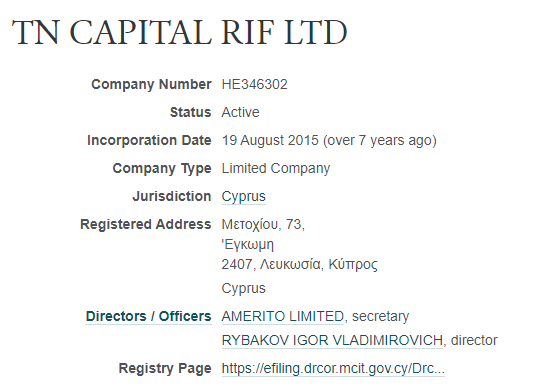Click the Cyprus country line in the address
The width and height of the screenshot is (560, 392).
pyautogui.click(x=244, y=288)
